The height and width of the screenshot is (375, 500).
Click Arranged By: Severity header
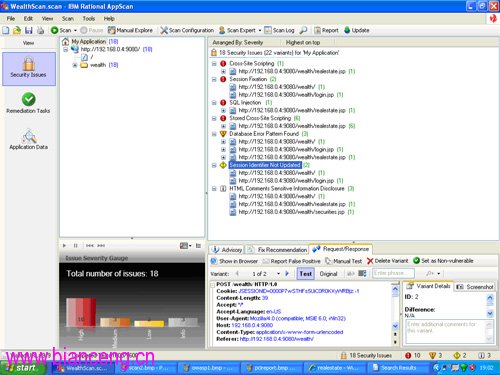[238, 43]
